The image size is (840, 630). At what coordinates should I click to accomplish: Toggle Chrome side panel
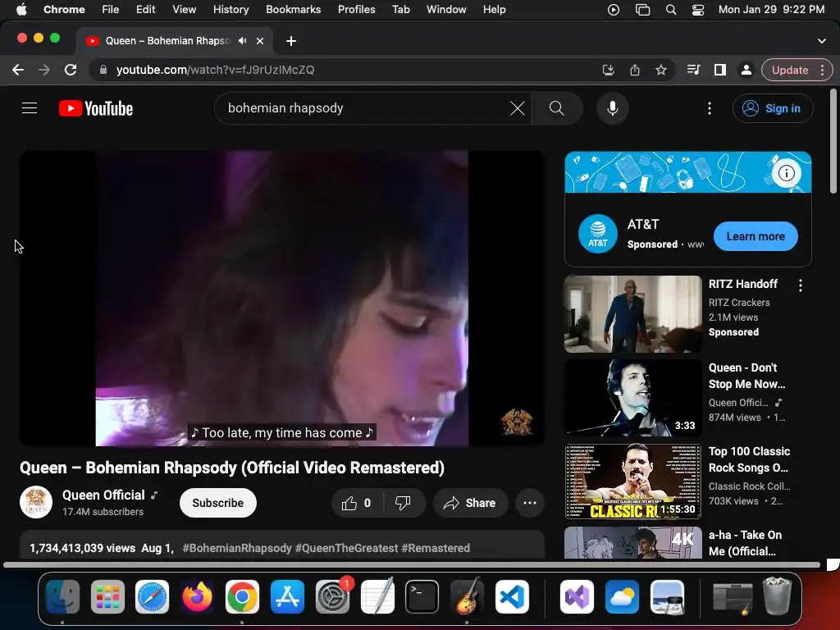coord(720,70)
